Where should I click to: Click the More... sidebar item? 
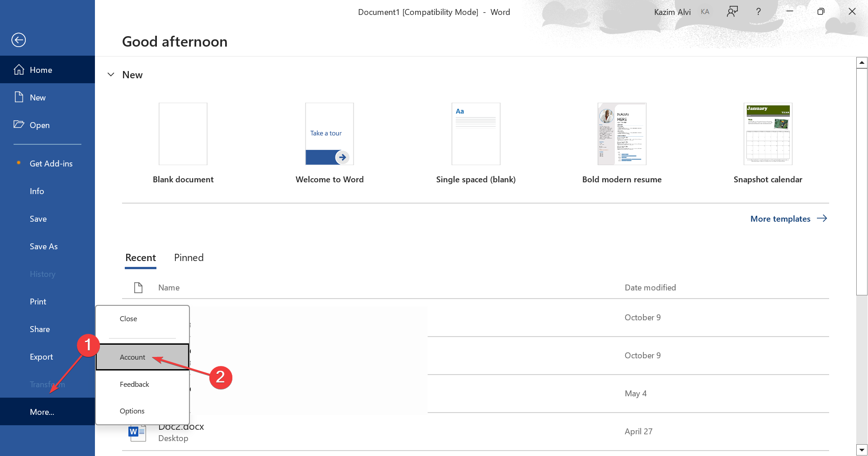[x=47, y=412]
